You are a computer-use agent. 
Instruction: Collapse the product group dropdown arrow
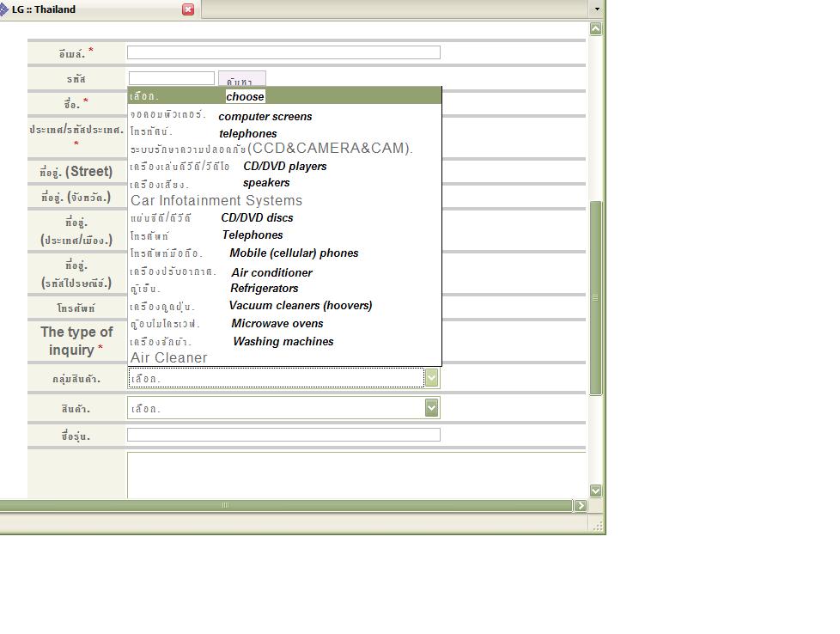click(x=431, y=378)
